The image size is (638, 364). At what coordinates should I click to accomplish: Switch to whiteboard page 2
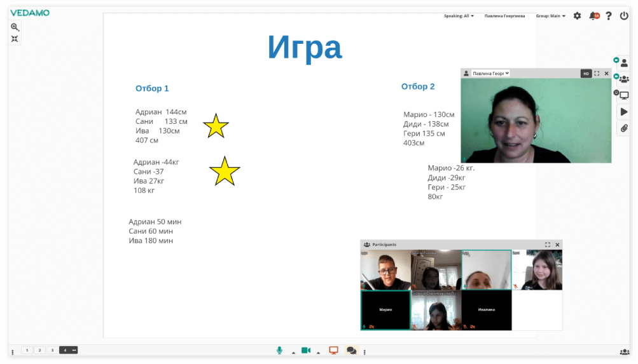[x=39, y=350]
